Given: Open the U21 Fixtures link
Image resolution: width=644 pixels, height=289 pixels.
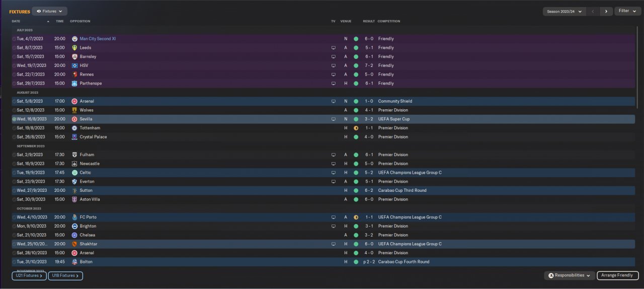Looking at the screenshot, I should tap(29, 275).
